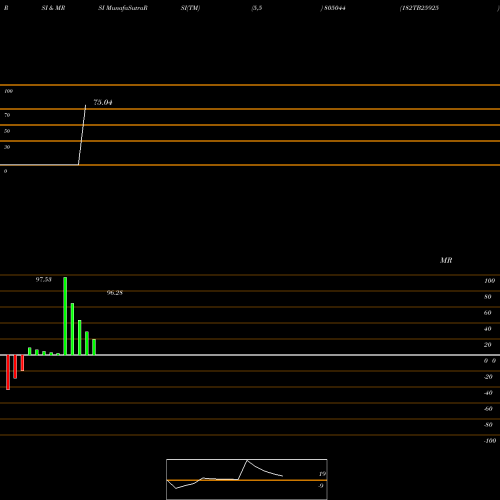Click the "(5,5" parameter text in header
This screenshot has height=500, width=500.
(257, 8)
